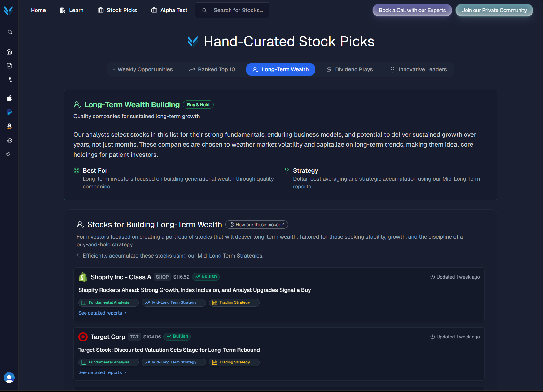Click the user profile avatar at bottom left
The image size is (543, 392).
[x=9, y=378]
